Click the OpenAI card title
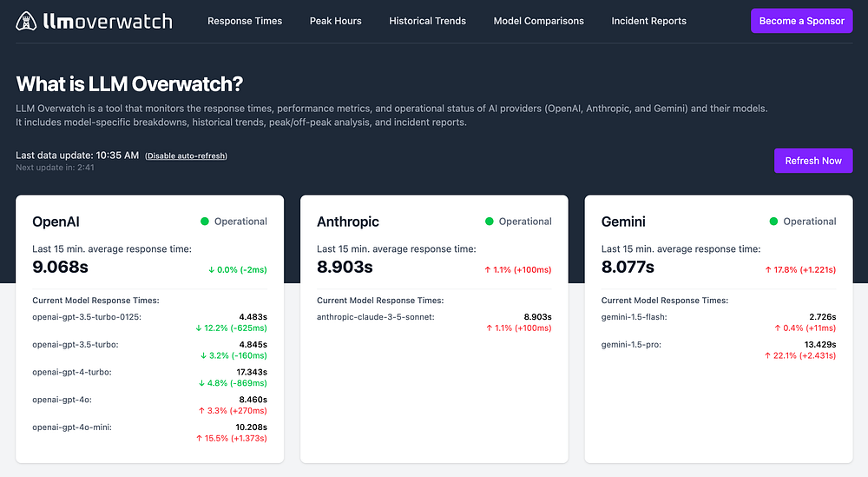 click(56, 222)
